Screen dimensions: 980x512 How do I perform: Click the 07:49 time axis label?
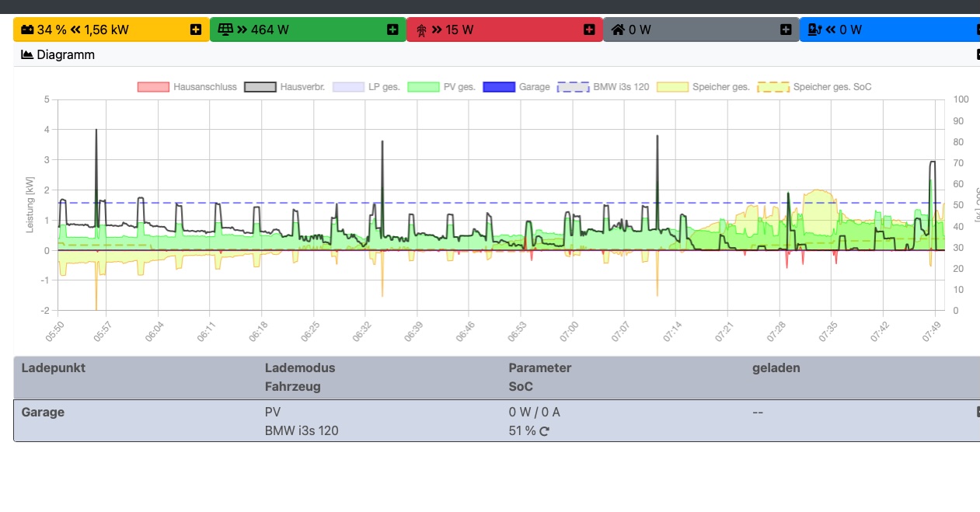(931, 331)
